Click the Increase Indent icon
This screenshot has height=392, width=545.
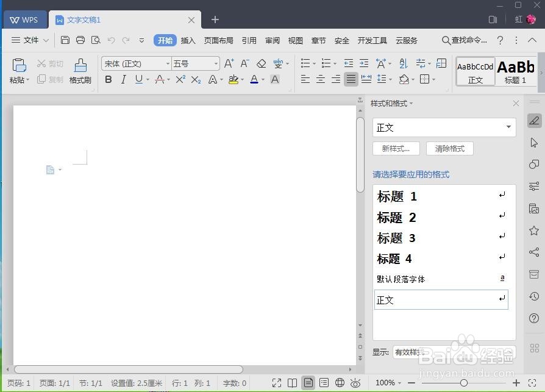coord(364,63)
